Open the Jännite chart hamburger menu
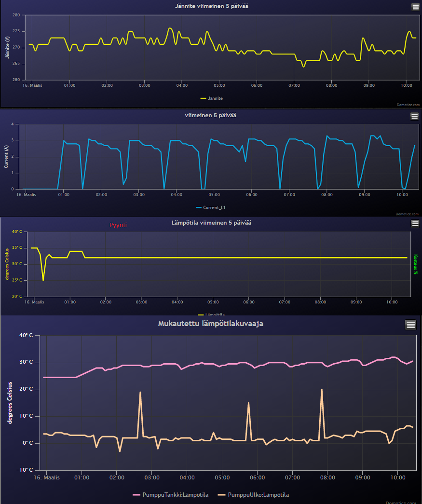The width and height of the screenshot is (422, 504). tap(415, 7)
